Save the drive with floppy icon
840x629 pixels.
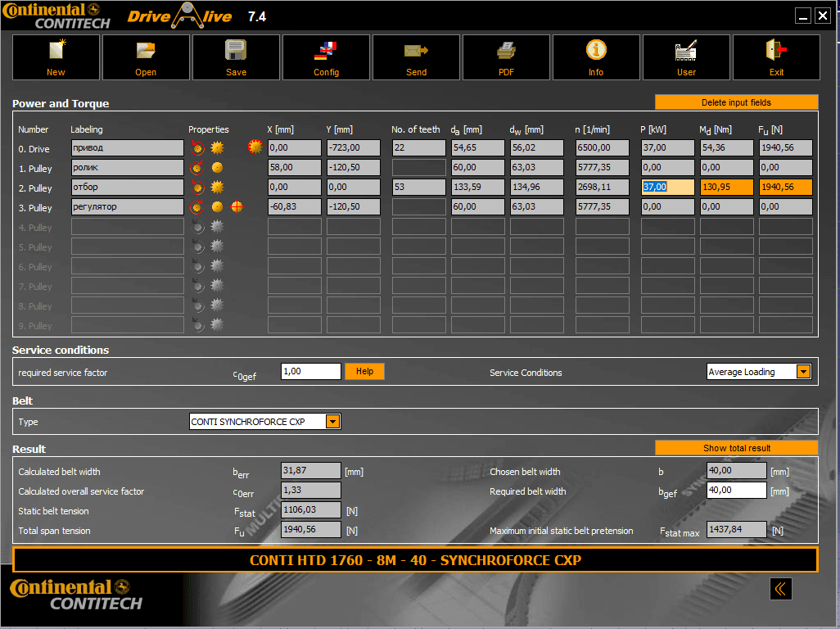236,57
